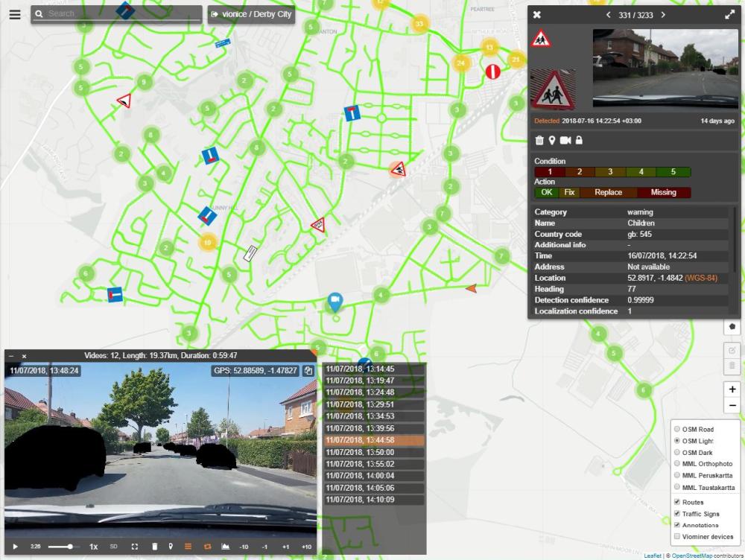Uncheck the Traffic Signs layer
This screenshot has width=745, height=560.
click(677, 514)
